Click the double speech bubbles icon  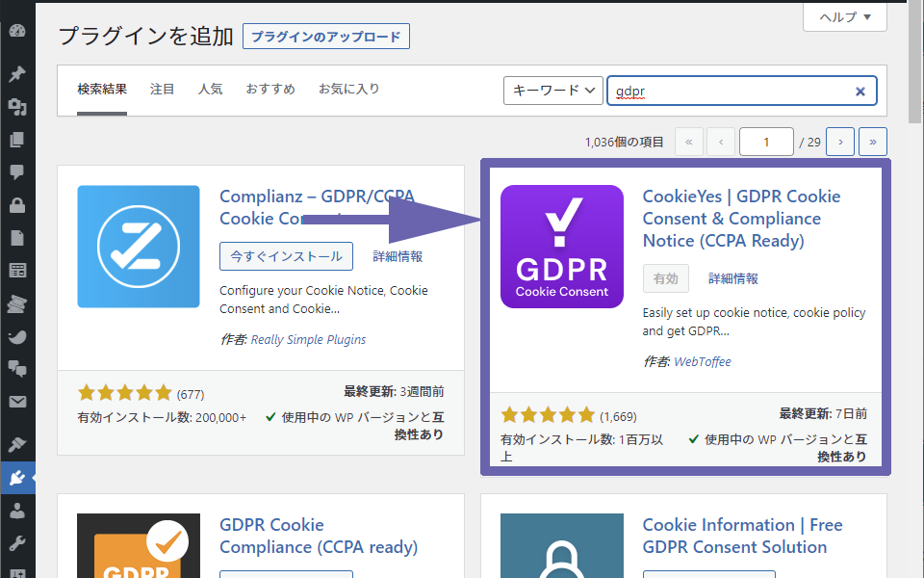[17, 369]
